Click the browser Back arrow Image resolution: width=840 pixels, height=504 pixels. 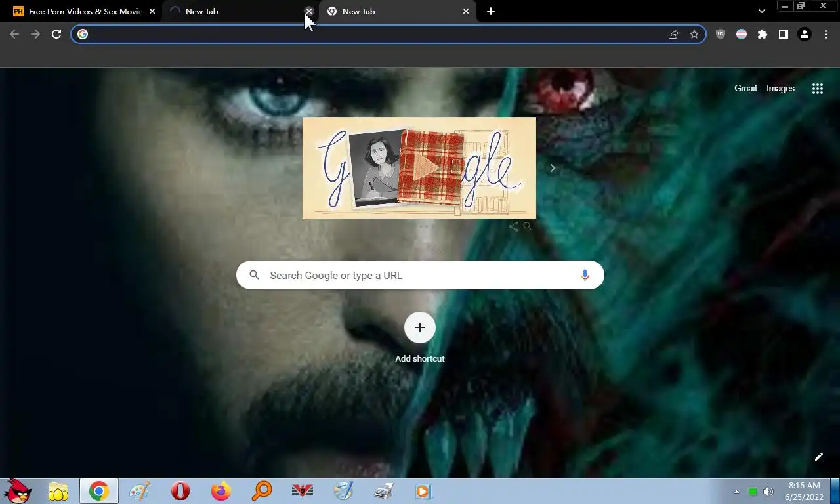click(14, 34)
